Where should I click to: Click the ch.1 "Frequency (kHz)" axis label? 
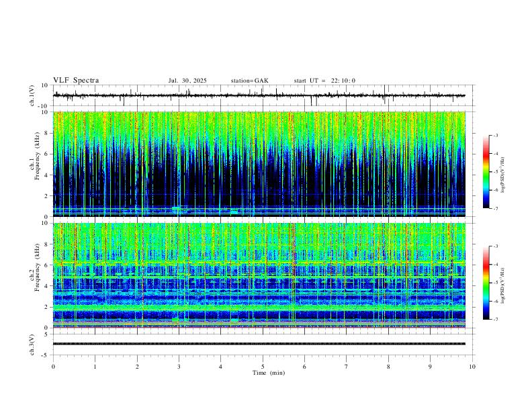pos(38,156)
